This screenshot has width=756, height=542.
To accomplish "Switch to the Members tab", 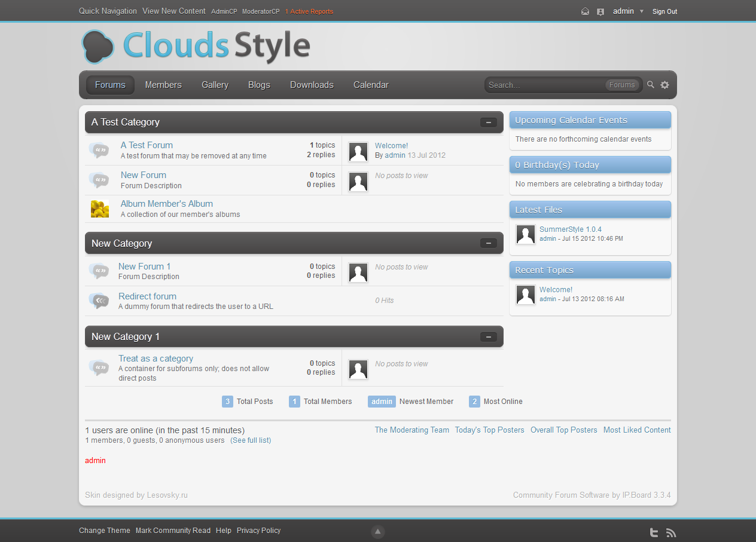I will coord(163,85).
